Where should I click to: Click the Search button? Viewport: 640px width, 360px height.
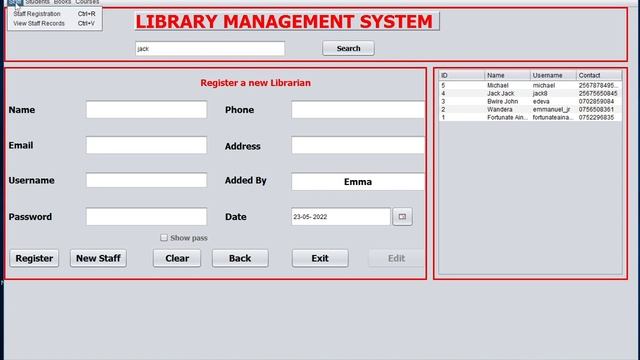tap(348, 48)
